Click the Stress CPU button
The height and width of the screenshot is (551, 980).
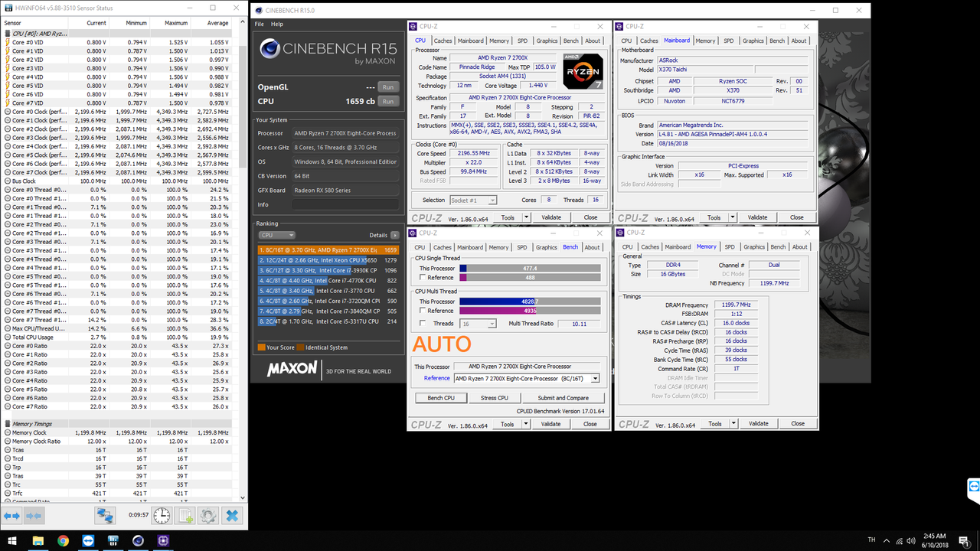[494, 398]
